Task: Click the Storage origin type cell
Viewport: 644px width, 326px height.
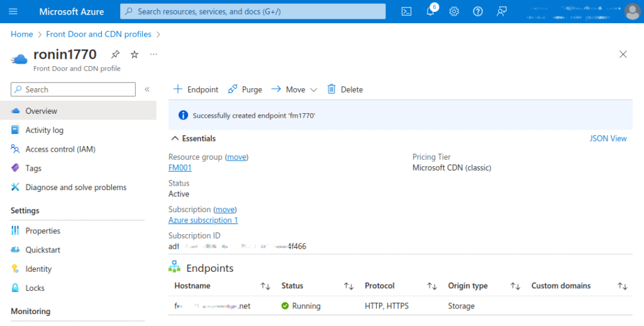Action: pos(461,306)
